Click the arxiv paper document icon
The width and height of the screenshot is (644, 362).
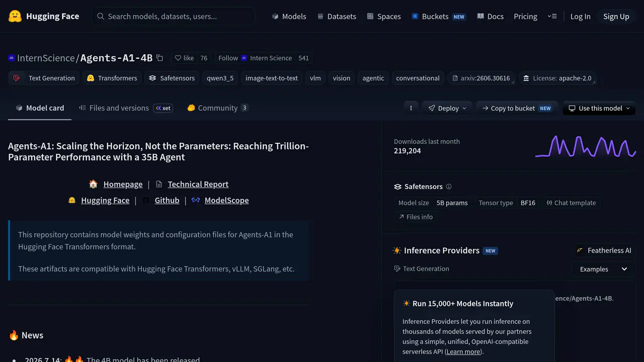click(455, 78)
